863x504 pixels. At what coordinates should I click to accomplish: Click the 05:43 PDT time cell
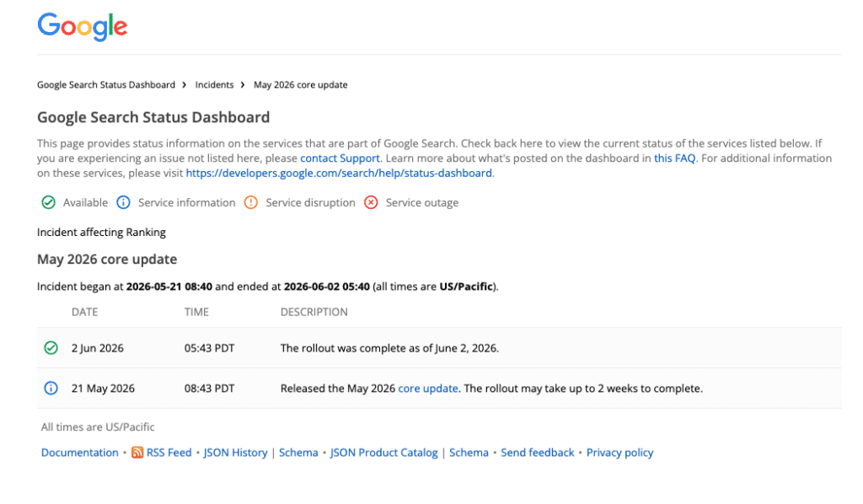tap(209, 348)
